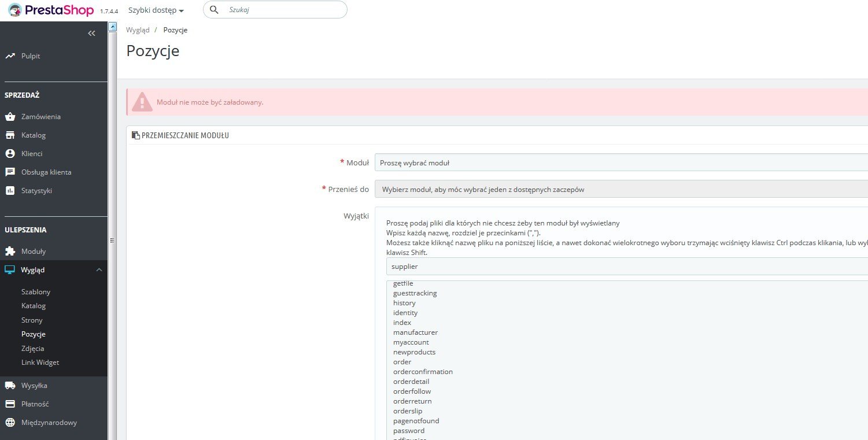
Task: Go to Szablony under Wygląd
Action: pyautogui.click(x=36, y=292)
